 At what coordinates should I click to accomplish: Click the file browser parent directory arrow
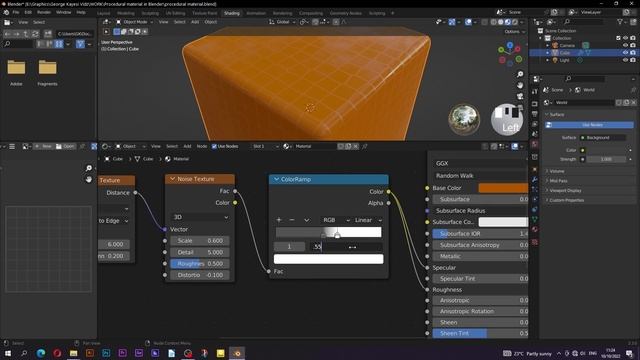point(26,34)
